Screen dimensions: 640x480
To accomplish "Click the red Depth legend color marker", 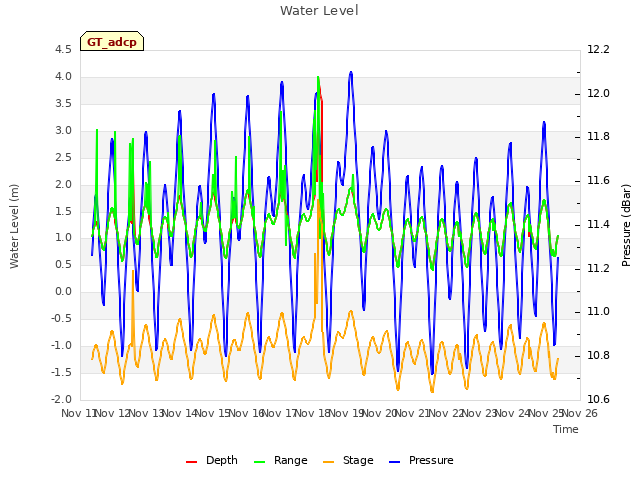I will click(x=191, y=462).
